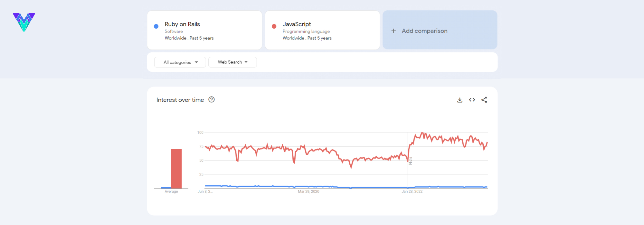Download the chart data
This screenshot has width=644, height=225.
[460, 100]
